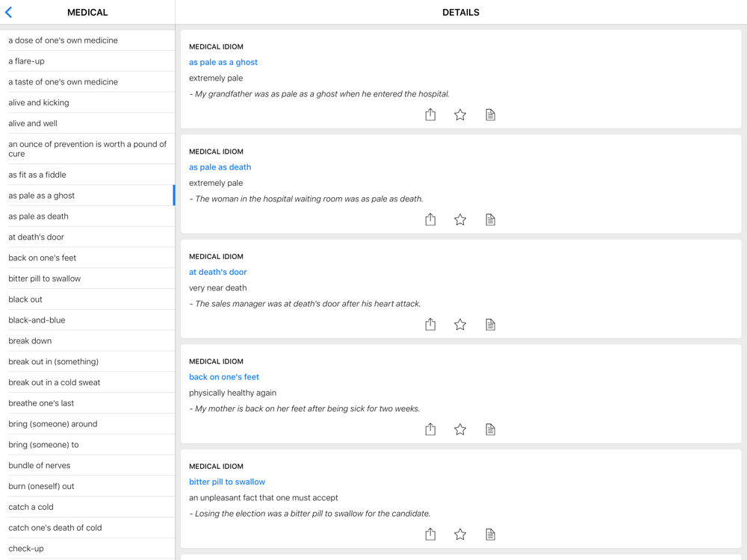Open note icon for 'at death's door'
The height and width of the screenshot is (560, 747).
[490, 324]
